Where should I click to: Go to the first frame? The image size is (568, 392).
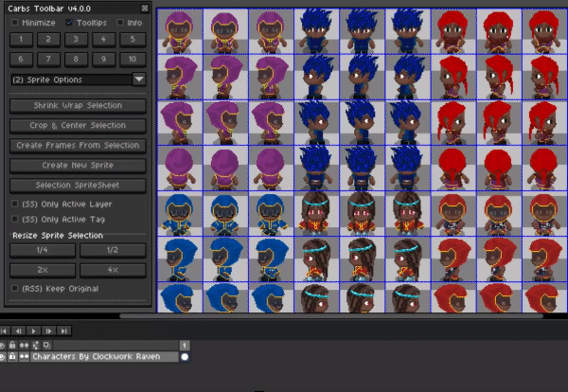point(4,330)
